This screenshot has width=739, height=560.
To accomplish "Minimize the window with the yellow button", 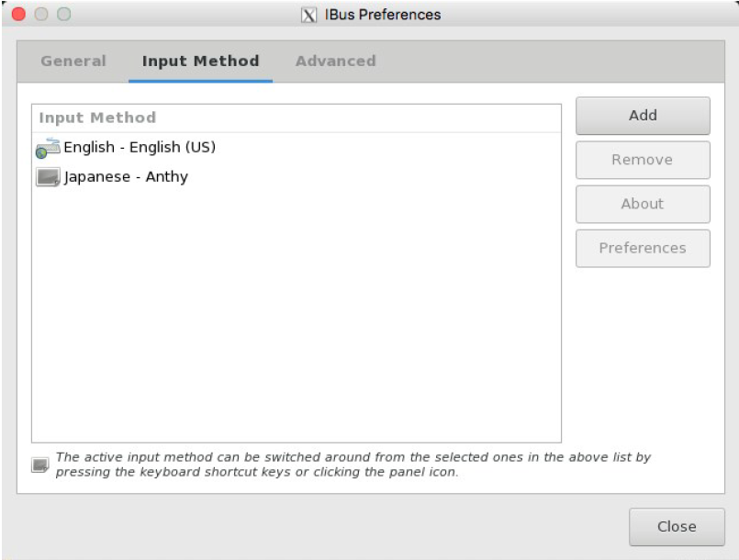I will tap(41, 15).
